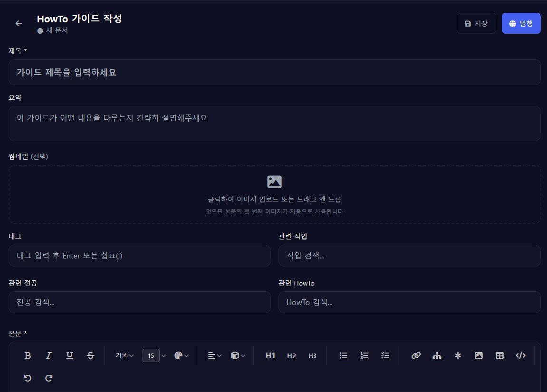
Task: Apply strikethrough formatting
Action: [90, 355]
